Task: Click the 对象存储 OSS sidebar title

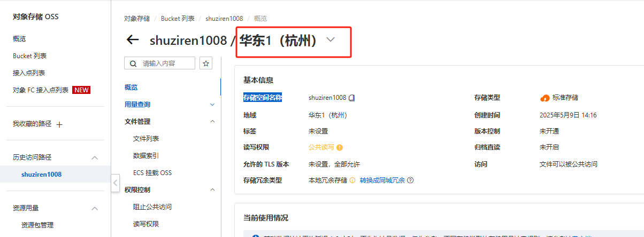Action: click(36, 17)
